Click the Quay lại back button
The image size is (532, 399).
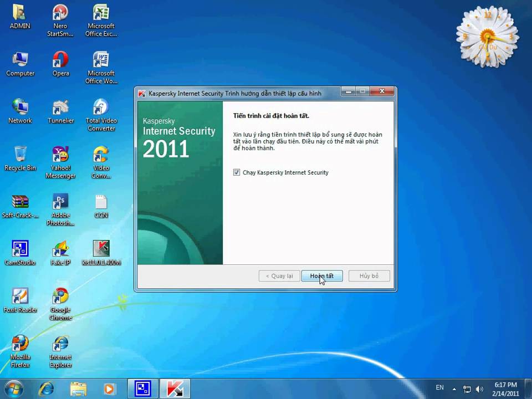(x=279, y=276)
